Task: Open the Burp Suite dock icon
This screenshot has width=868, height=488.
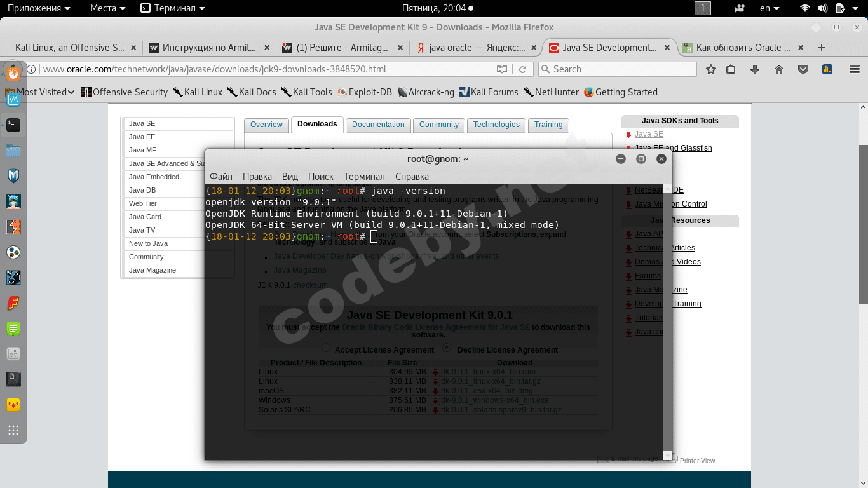Action: [13, 227]
